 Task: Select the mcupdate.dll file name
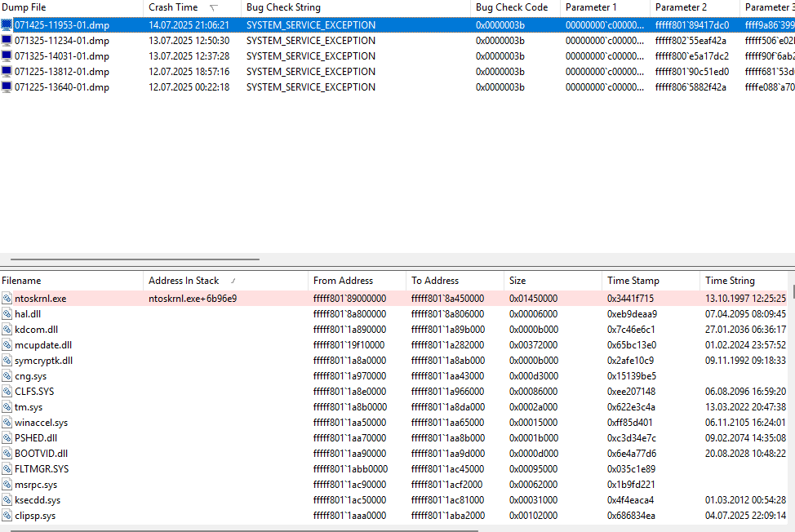click(x=43, y=345)
